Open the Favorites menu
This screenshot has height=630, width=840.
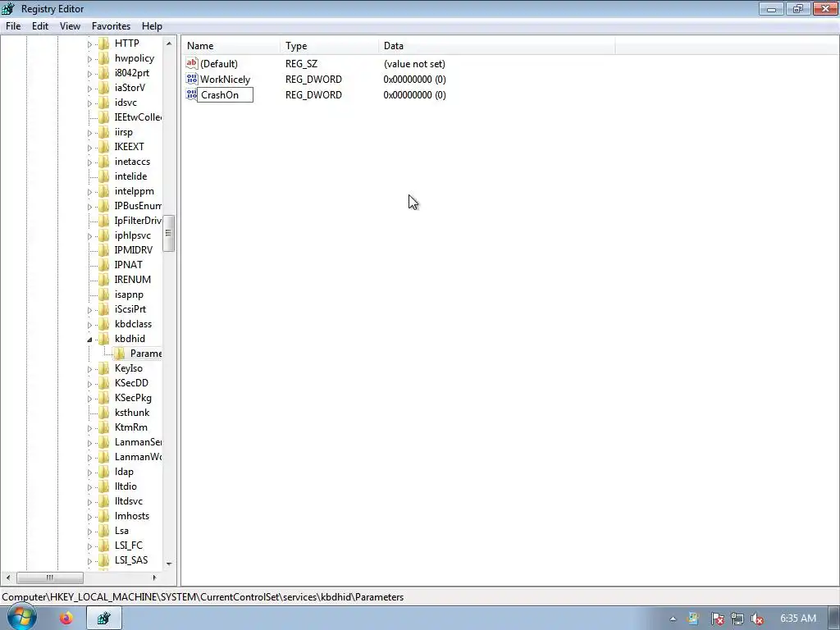111,26
